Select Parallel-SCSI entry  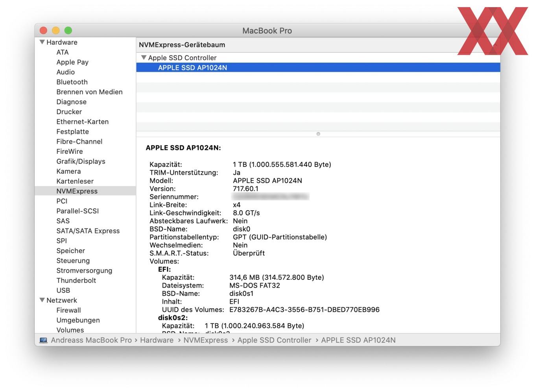point(77,211)
